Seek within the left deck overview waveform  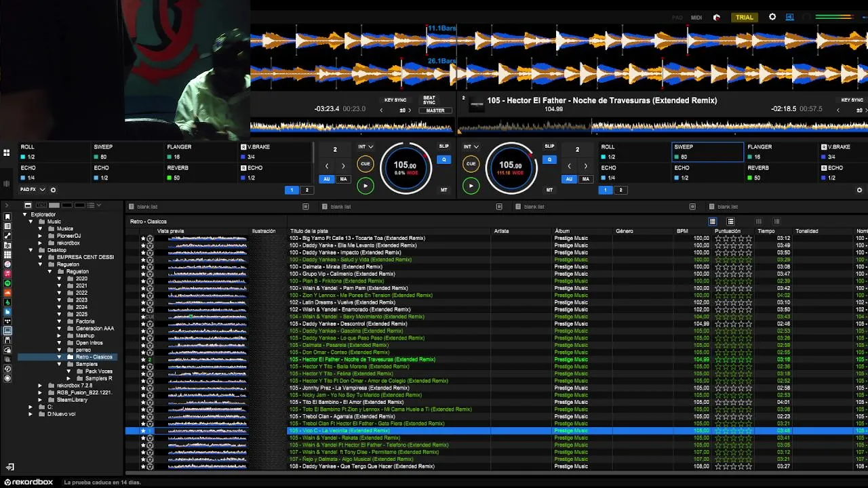point(351,126)
